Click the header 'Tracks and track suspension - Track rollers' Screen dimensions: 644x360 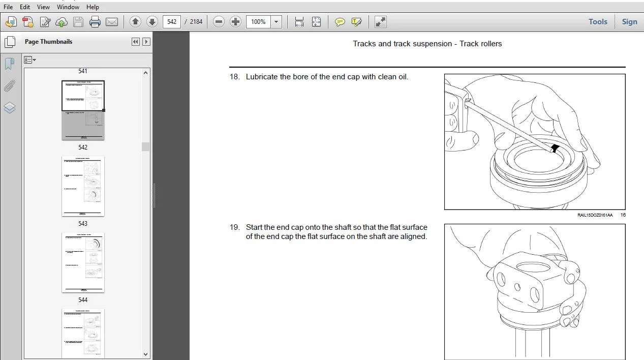coord(427,44)
